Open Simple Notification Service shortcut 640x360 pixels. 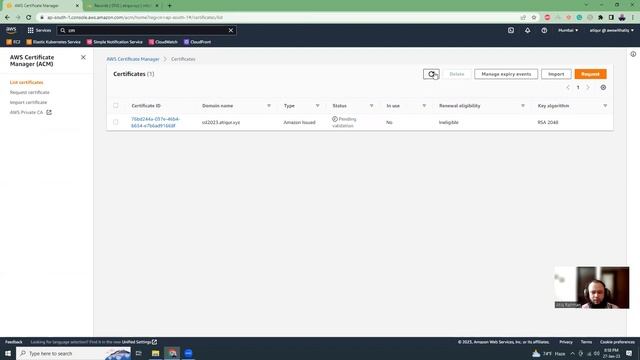point(115,42)
